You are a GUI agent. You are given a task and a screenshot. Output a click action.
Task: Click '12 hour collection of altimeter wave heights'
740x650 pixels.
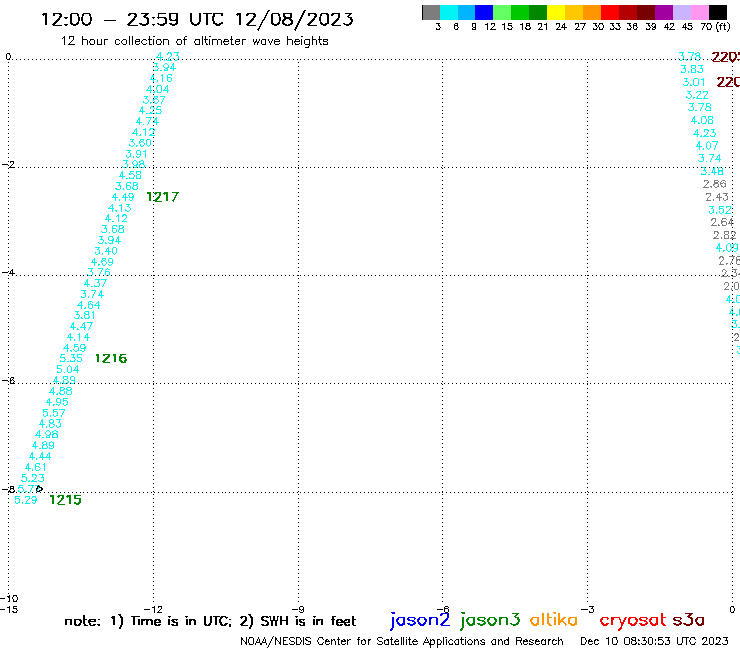coord(194,41)
